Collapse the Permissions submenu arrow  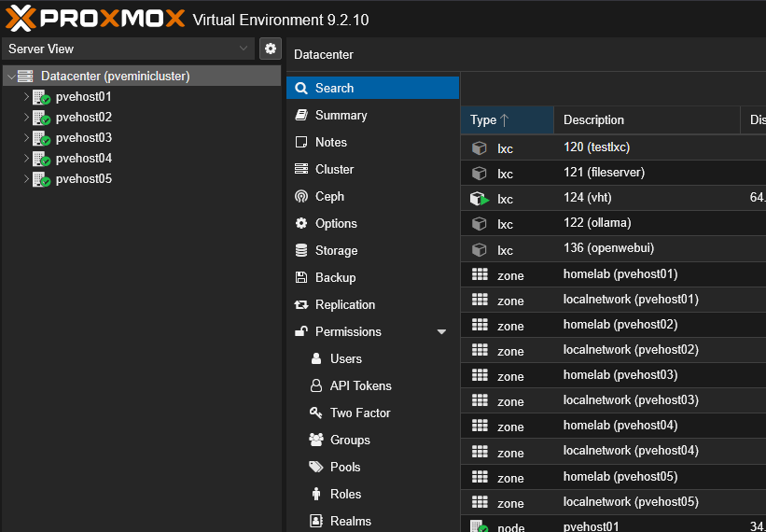point(441,332)
